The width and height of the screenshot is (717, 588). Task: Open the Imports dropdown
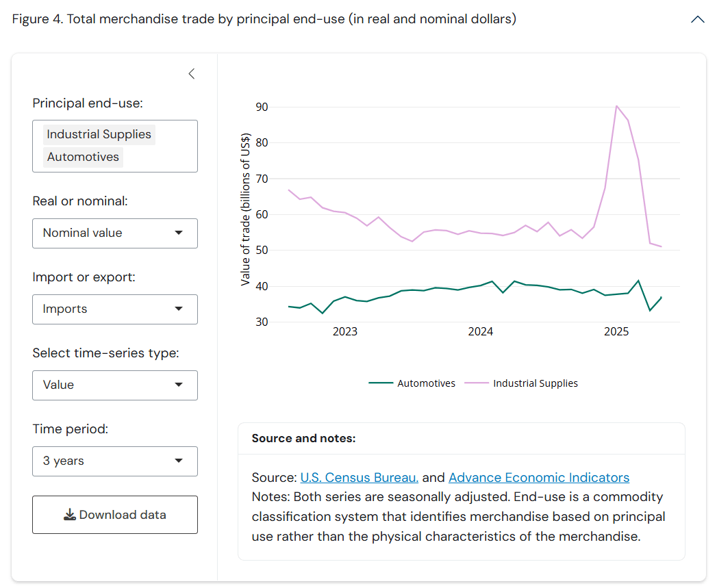115,309
